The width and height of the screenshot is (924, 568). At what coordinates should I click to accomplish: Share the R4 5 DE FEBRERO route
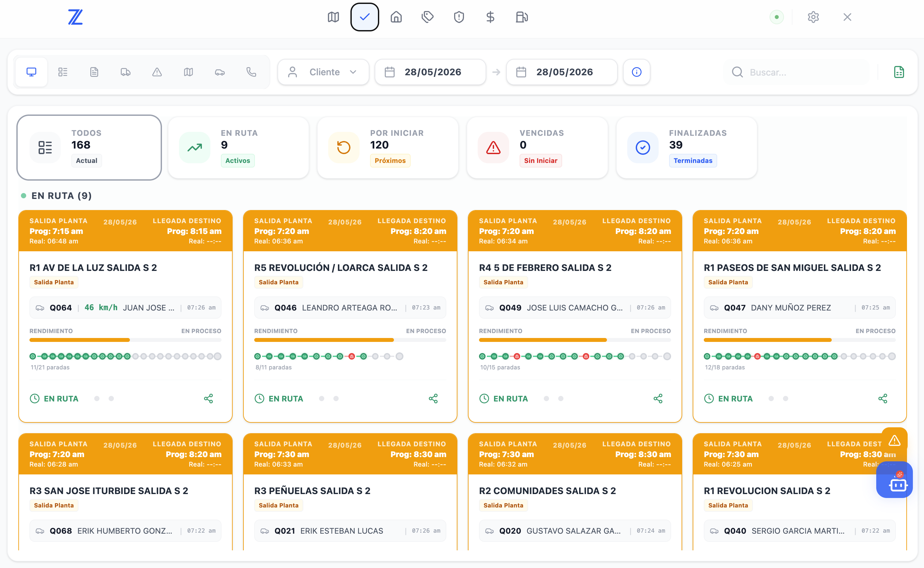(658, 399)
